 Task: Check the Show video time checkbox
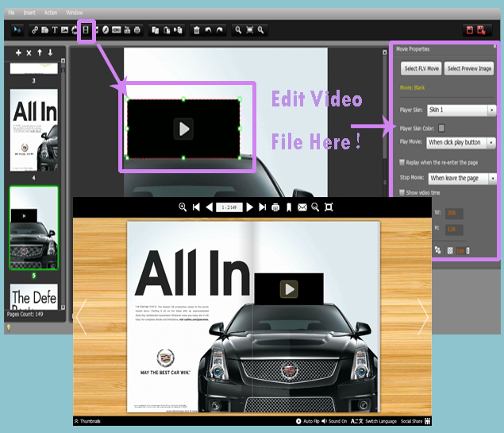tap(402, 192)
